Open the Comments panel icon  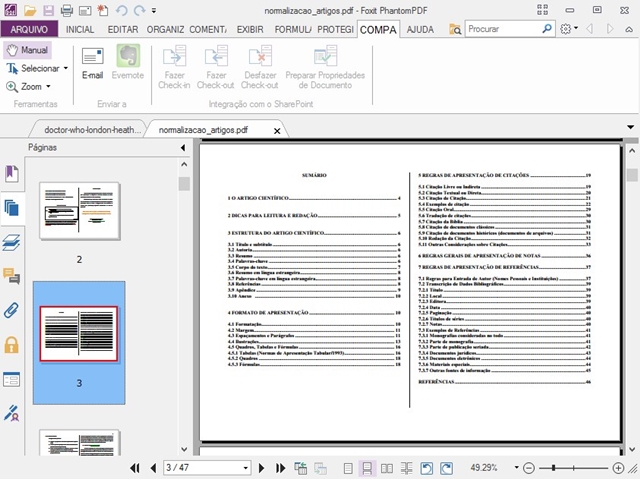tap(11, 276)
